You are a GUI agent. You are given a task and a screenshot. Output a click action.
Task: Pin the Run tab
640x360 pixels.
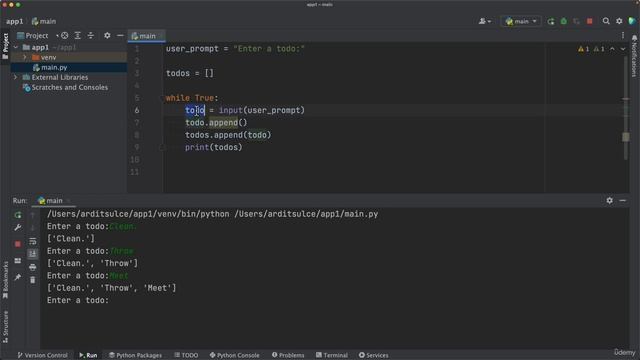coord(18,277)
